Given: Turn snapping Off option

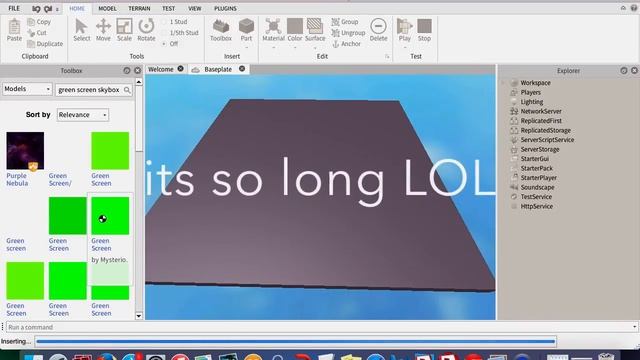Looking at the screenshot, I should tap(170, 44).
